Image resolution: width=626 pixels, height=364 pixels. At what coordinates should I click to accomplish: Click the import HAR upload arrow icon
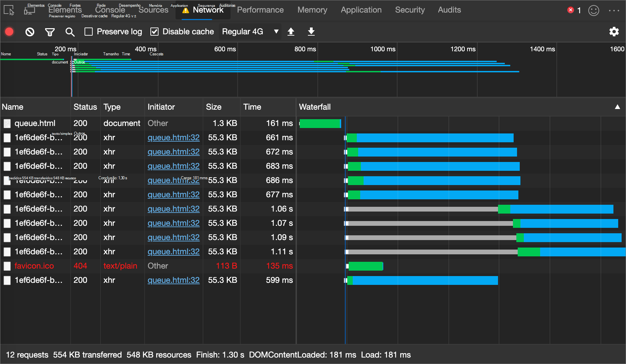(291, 32)
